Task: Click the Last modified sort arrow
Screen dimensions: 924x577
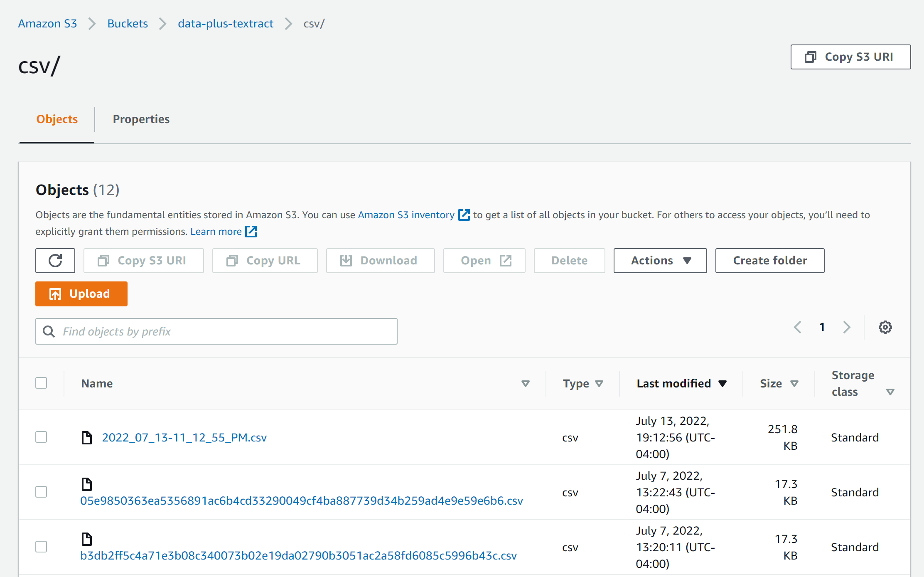Action: [723, 383]
